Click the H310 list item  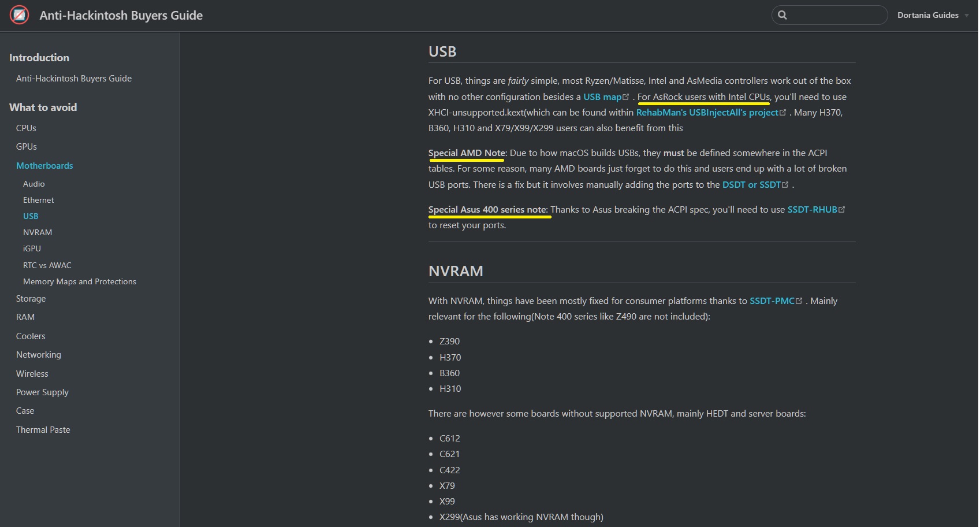[450, 389]
